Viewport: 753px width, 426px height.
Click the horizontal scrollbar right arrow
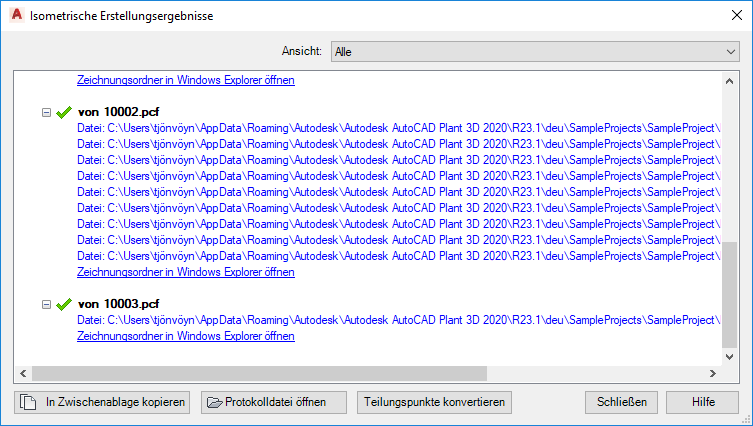tap(713, 373)
